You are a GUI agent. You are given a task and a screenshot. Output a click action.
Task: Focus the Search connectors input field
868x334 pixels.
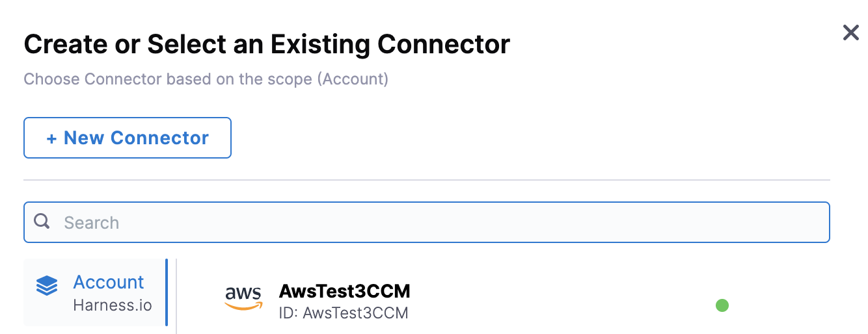[x=427, y=222]
